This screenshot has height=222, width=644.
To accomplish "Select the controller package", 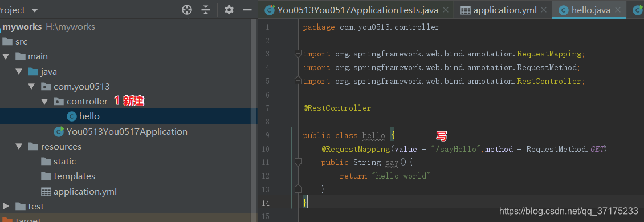I will 87,101.
